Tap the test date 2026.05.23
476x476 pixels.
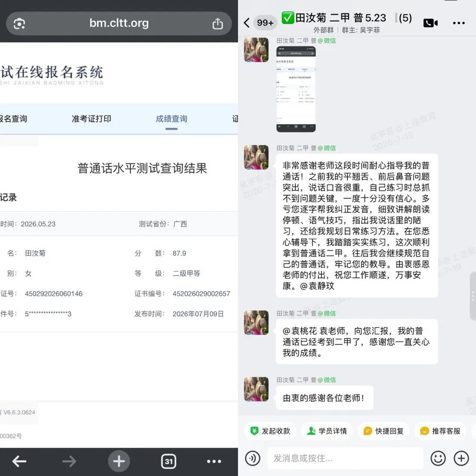click(38, 224)
